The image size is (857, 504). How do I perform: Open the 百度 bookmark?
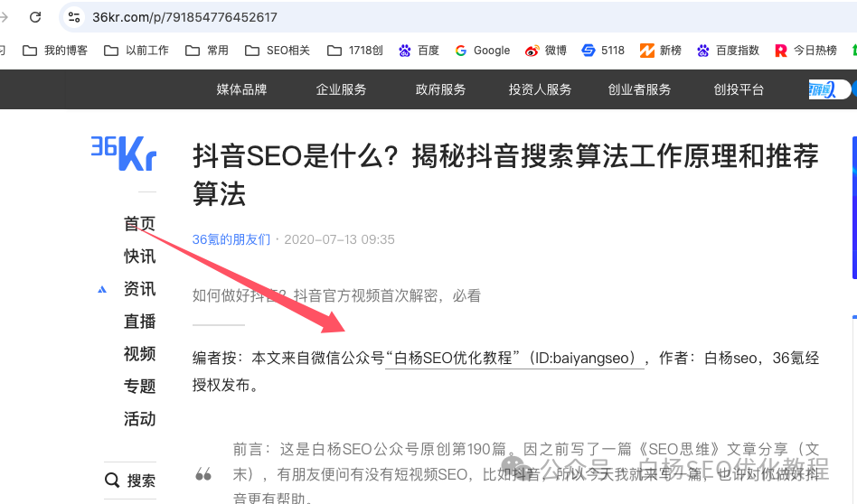419,51
